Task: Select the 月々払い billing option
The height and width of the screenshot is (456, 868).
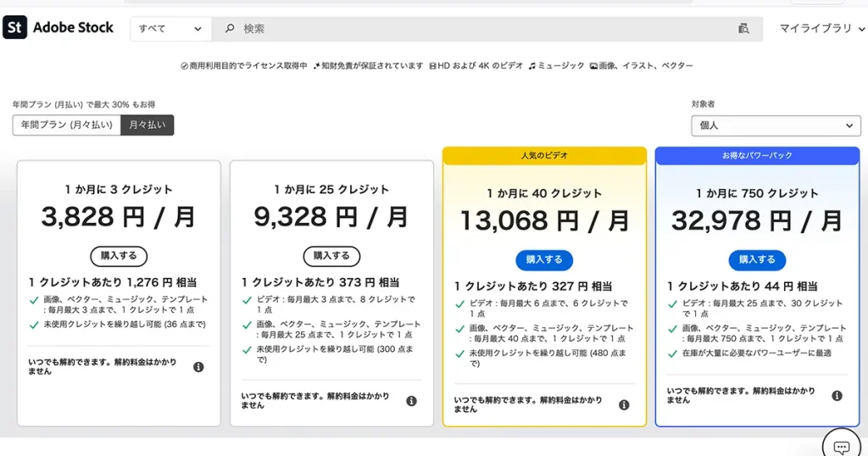Action: click(x=147, y=125)
